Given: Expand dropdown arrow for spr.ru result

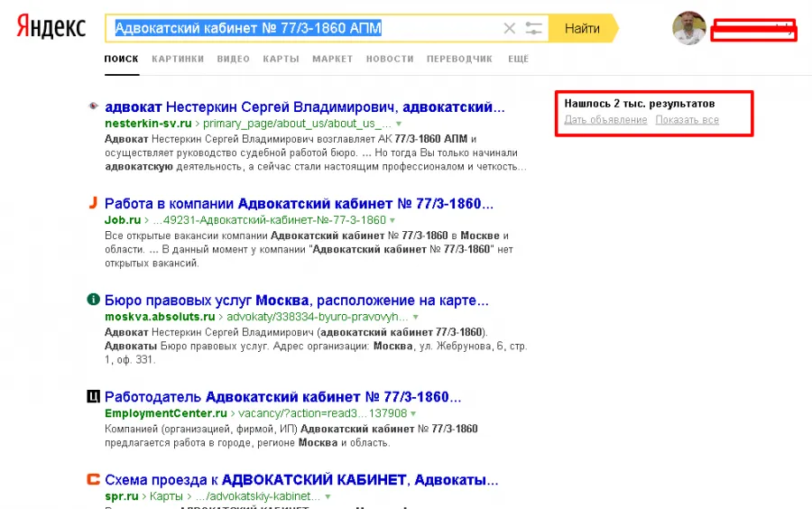Looking at the screenshot, I should coord(328,496).
